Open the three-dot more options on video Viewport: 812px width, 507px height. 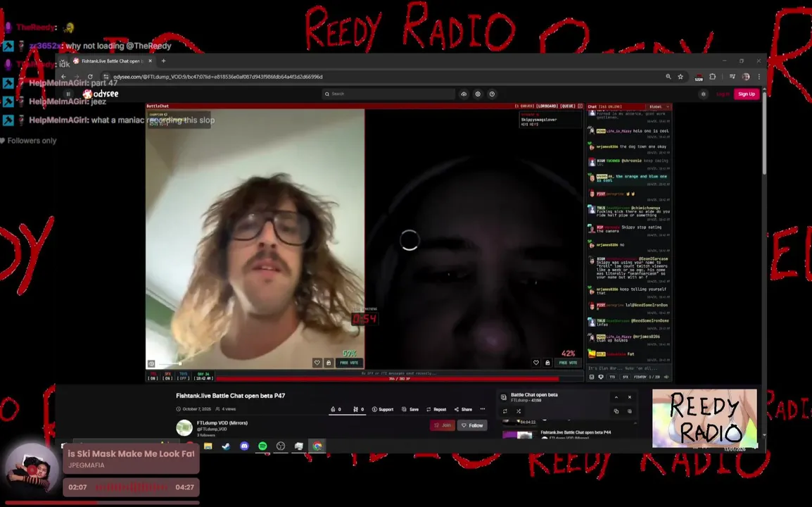click(482, 409)
